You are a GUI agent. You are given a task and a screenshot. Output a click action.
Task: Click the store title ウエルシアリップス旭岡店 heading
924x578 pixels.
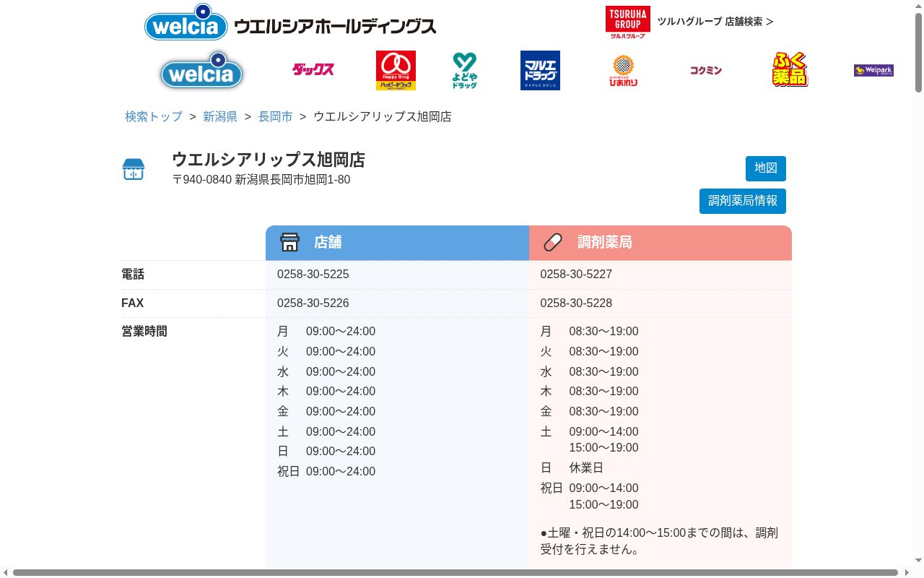[x=269, y=160]
